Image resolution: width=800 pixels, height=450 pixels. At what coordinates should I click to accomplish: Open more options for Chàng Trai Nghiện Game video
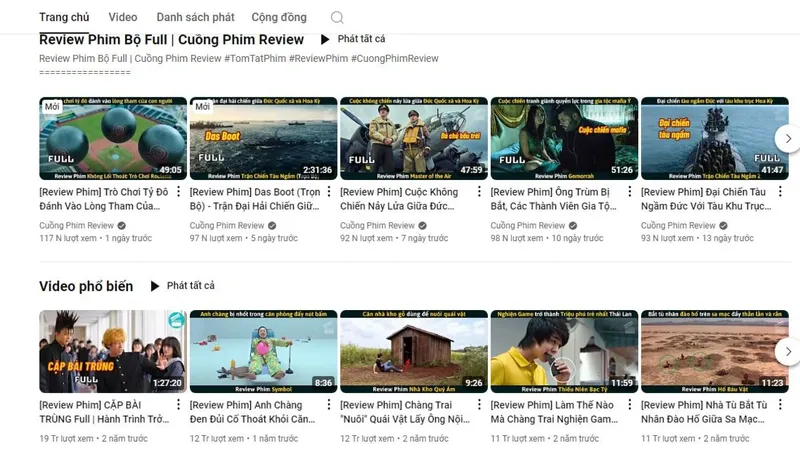[629, 405]
